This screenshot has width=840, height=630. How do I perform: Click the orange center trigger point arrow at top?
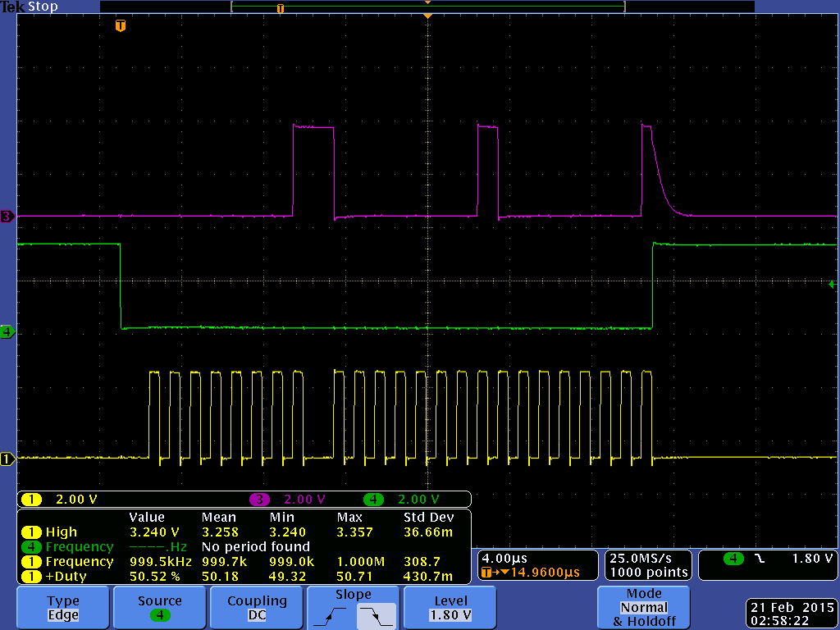[427, 16]
